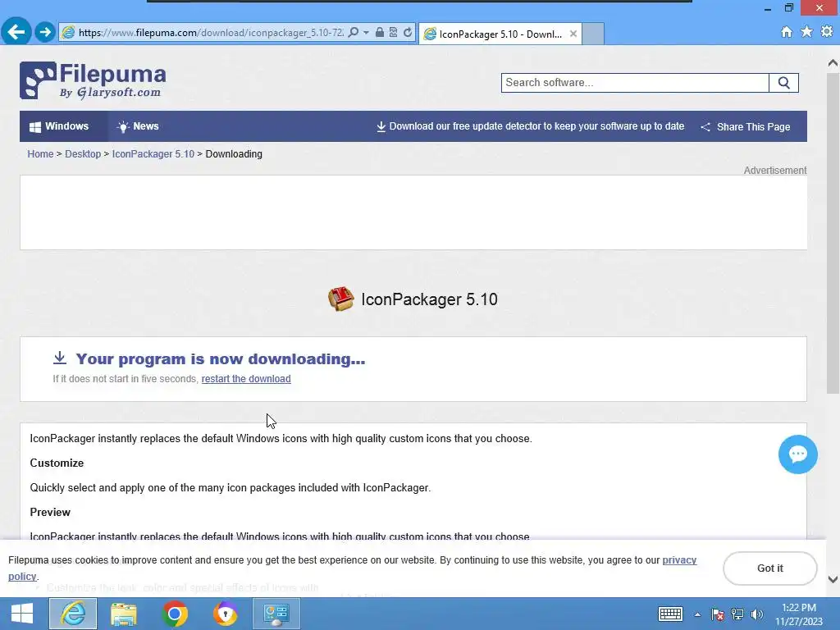This screenshot has width=840, height=630.
Task: Launch Google Chrome from taskbar
Action: point(175,614)
